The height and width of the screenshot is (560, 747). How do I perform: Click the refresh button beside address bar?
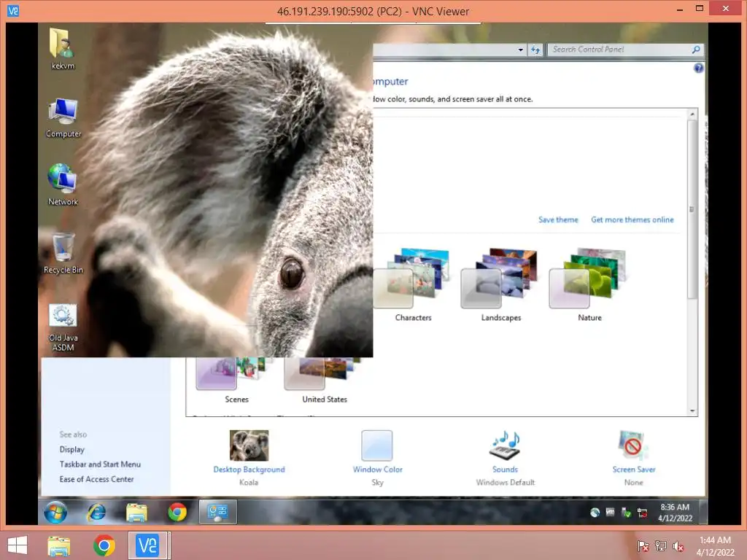(535, 50)
